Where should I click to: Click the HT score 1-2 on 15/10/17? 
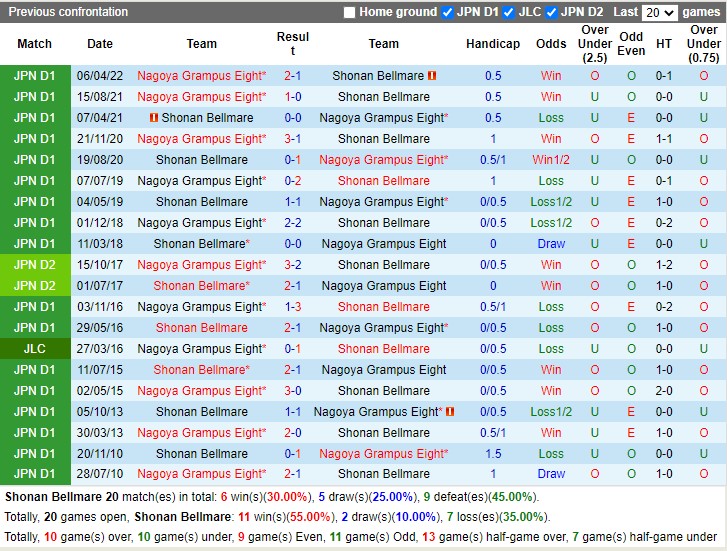coord(664,265)
